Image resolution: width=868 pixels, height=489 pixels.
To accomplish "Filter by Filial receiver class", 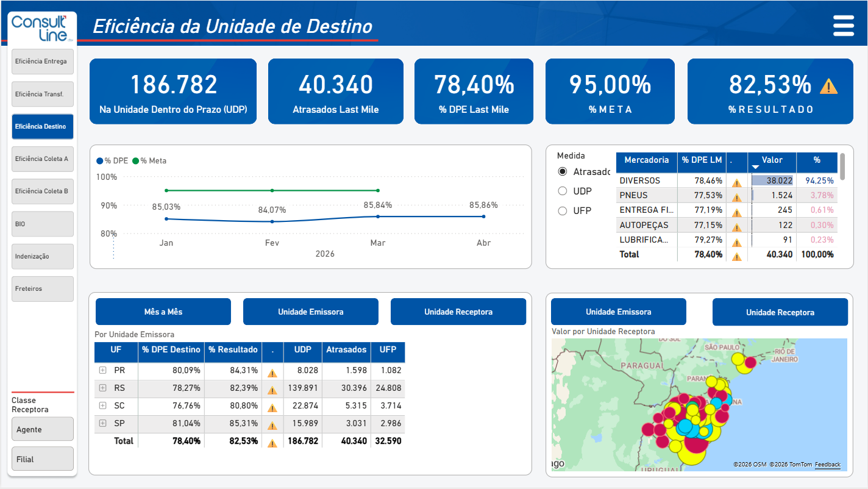I will (43, 459).
